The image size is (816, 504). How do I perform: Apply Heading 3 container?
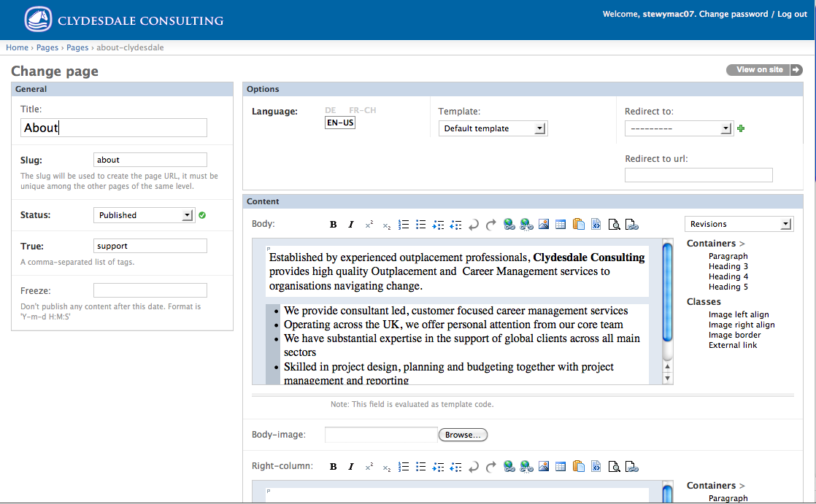[728, 266]
